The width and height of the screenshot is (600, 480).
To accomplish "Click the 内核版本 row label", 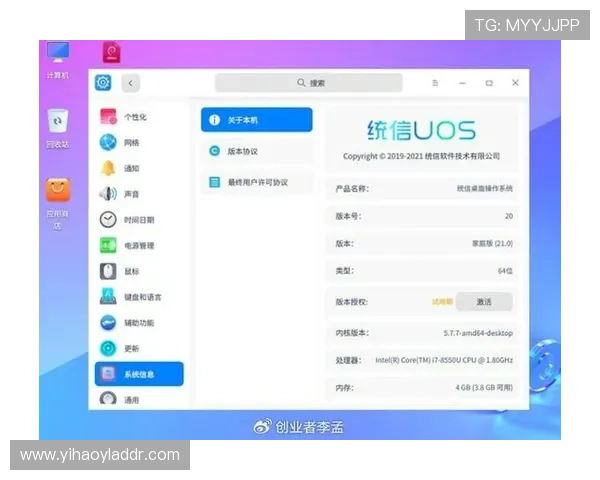I will [x=352, y=333].
